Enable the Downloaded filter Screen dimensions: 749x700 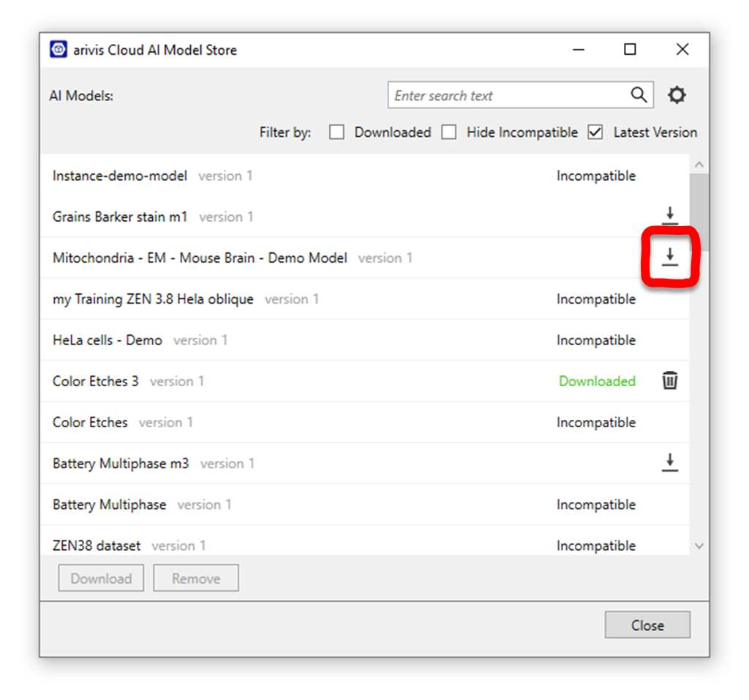pos(336,132)
